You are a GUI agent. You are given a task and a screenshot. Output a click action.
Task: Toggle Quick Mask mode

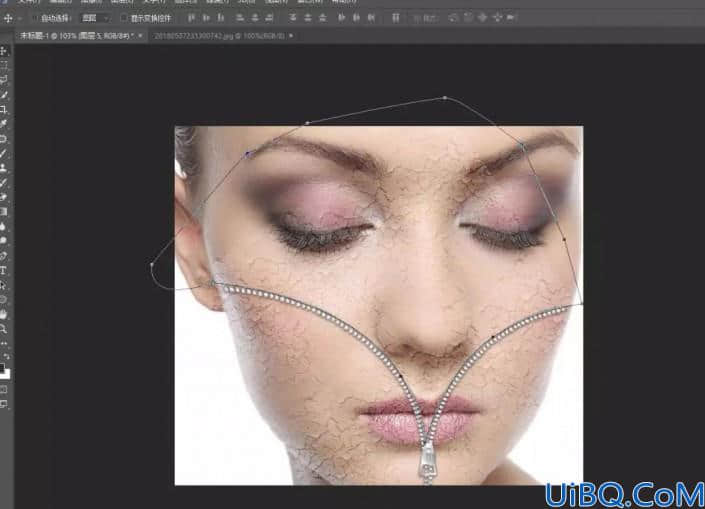click(4, 389)
